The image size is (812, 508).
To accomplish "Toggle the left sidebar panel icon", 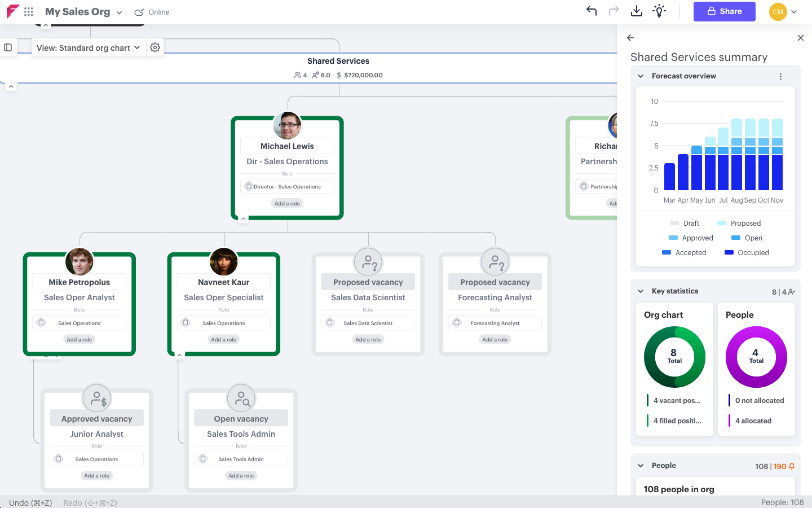I will coord(8,47).
